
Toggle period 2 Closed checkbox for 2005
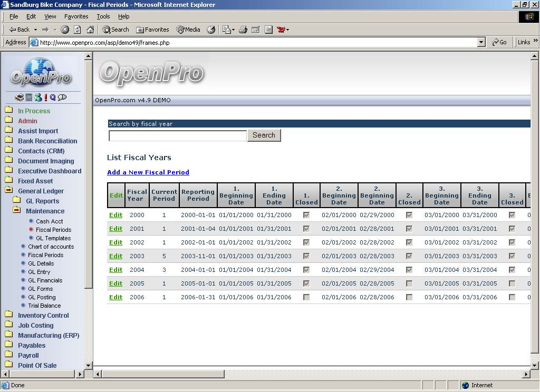[409, 283]
